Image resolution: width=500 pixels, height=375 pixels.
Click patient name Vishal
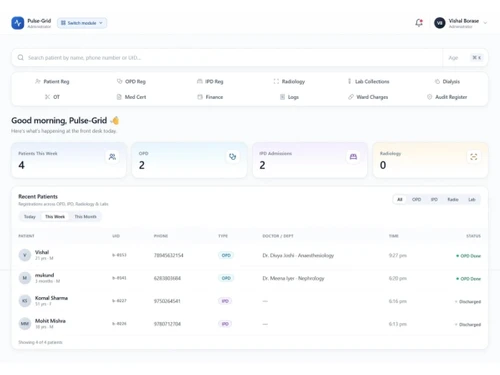[42, 252]
